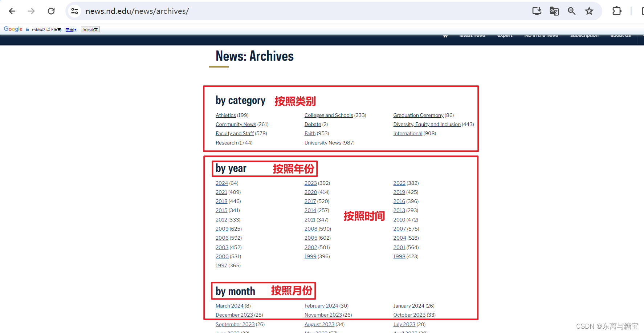Open the 2015 year archive link
Viewport: 644px width, 333px height.
click(x=221, y=210)
